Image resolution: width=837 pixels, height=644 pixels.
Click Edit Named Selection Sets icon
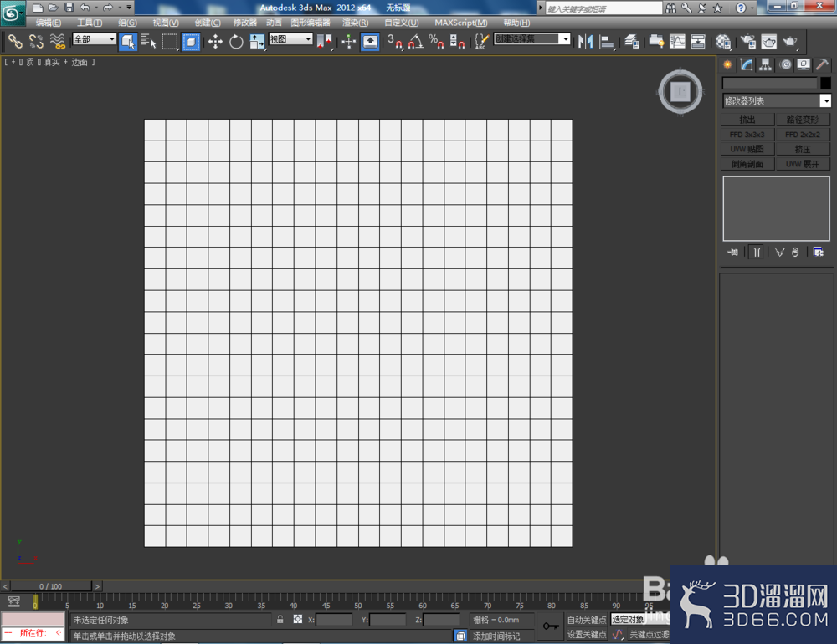pyautogui.click(x=481, y=41)
